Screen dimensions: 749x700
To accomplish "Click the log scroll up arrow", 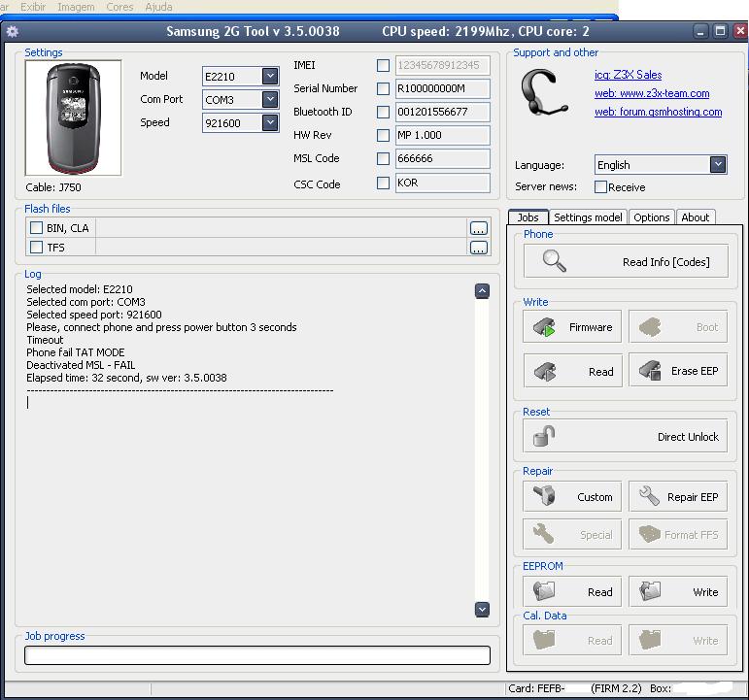I will (483, 291).
